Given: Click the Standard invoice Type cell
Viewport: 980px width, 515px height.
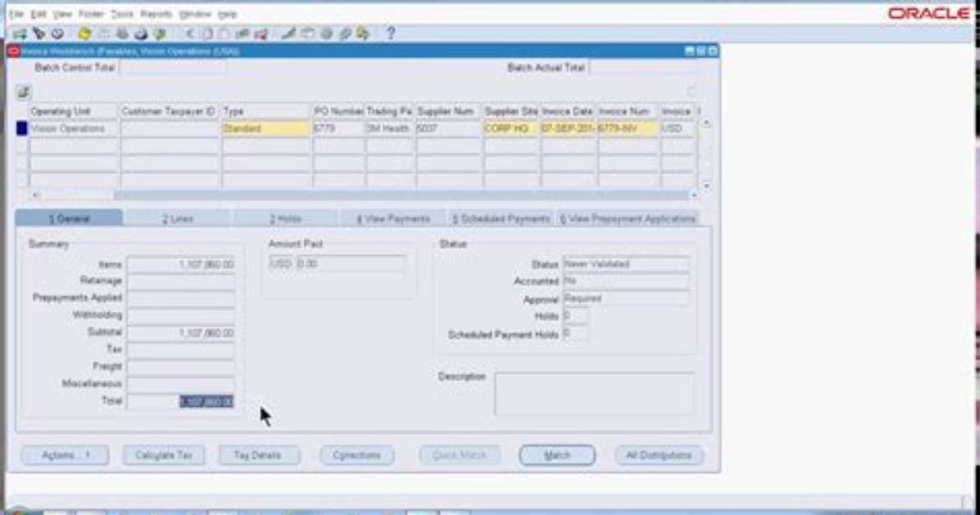Looking at the screenshot, I should click(x=265, y=128).
